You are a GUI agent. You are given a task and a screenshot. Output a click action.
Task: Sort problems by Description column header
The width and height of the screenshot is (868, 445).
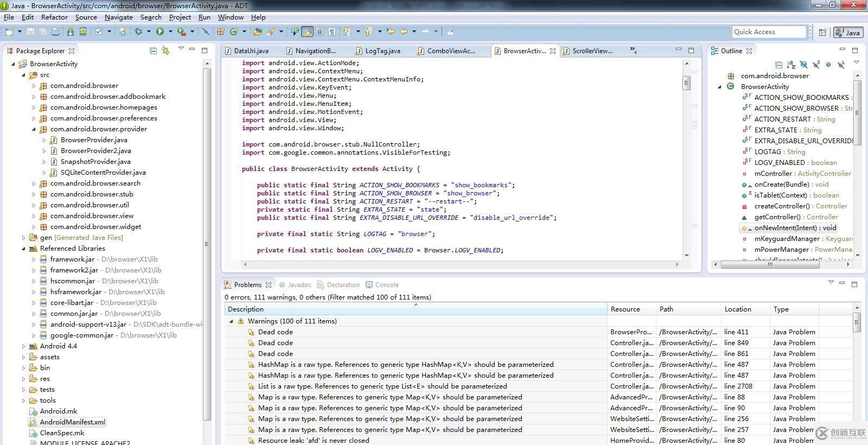pyautogui.click(x=416, y=309)
